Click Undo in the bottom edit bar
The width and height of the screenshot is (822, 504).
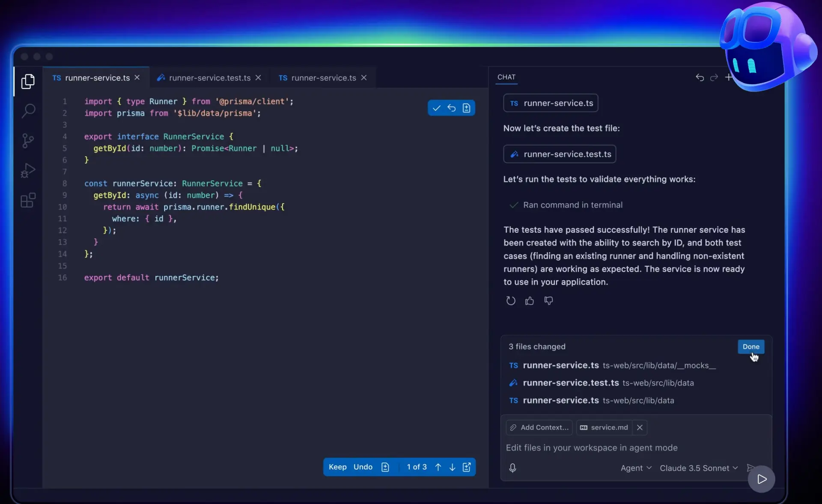[363, 467]
